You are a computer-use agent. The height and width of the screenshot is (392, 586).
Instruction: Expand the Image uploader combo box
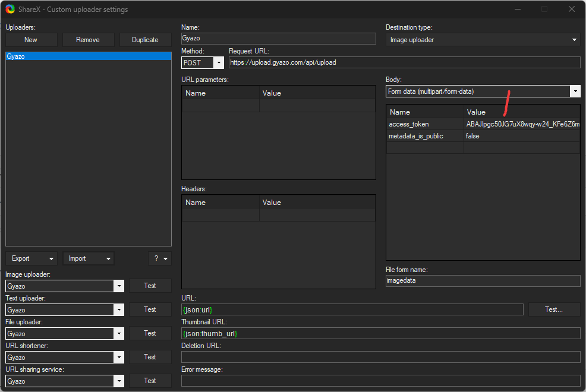(119, 286)
